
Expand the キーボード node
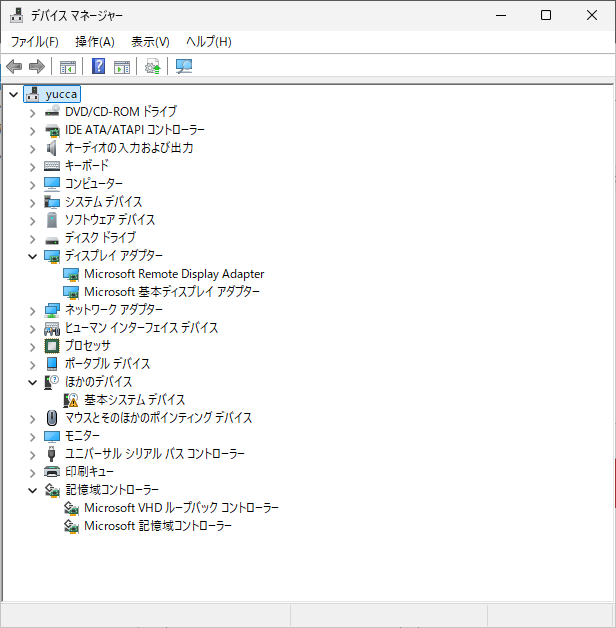[32, 167]
